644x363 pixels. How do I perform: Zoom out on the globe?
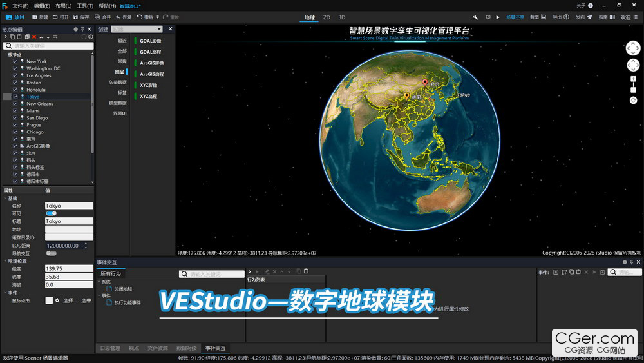[x=633, y=90]
